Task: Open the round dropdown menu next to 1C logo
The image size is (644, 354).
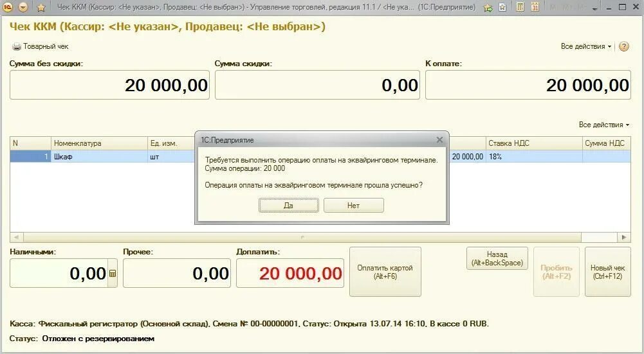Action: point(23,7)
